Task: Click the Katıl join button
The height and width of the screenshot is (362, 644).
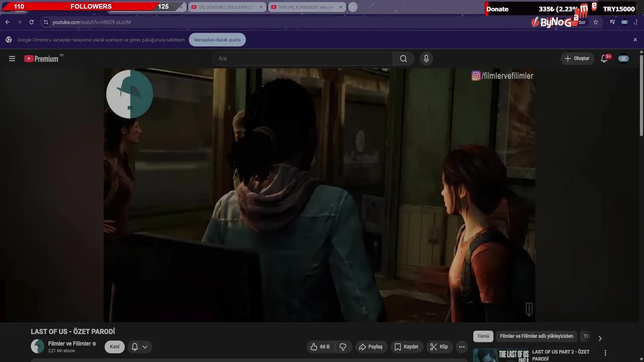Action: [115, 347]
